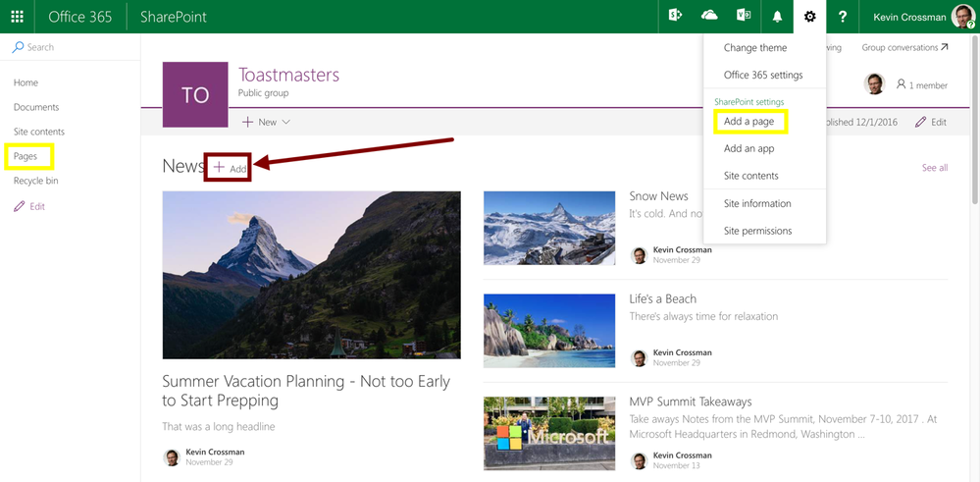Click the Office 365 header label
The width and height of the screenshot is (980, 482).
point(80,17)
